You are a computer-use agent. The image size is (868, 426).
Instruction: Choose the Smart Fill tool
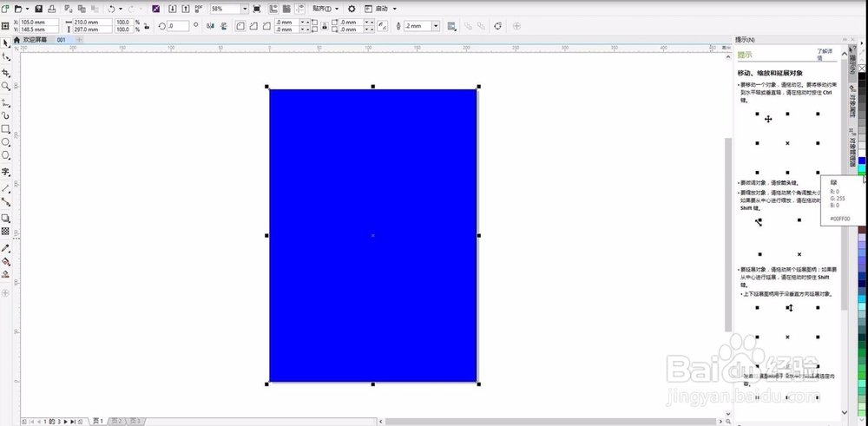pos(5,274)
